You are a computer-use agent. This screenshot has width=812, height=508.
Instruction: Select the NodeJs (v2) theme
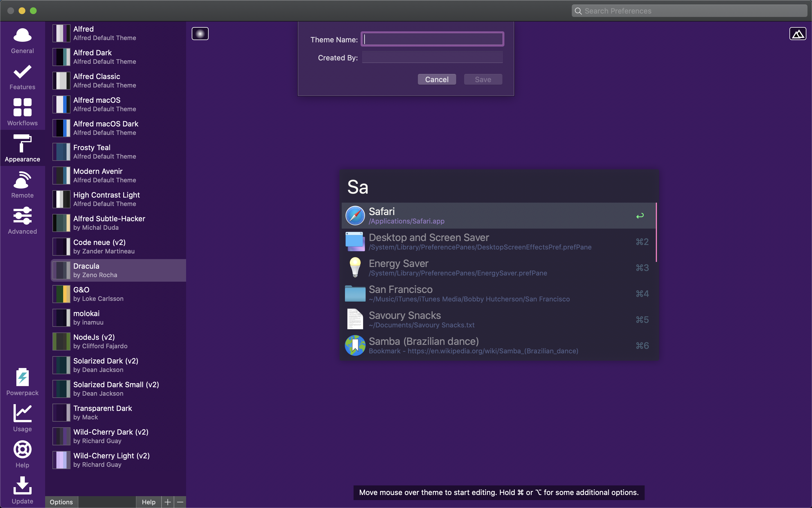coord(118,341)
